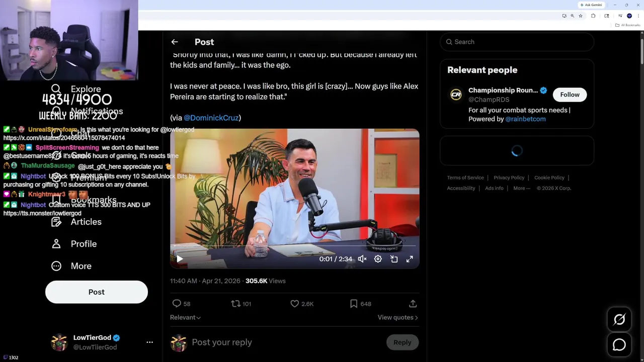Image resolution: width=644 pixels, height=362 pixels.
Task: Open the Championship Roun... name link
Action: coord(503,90)
